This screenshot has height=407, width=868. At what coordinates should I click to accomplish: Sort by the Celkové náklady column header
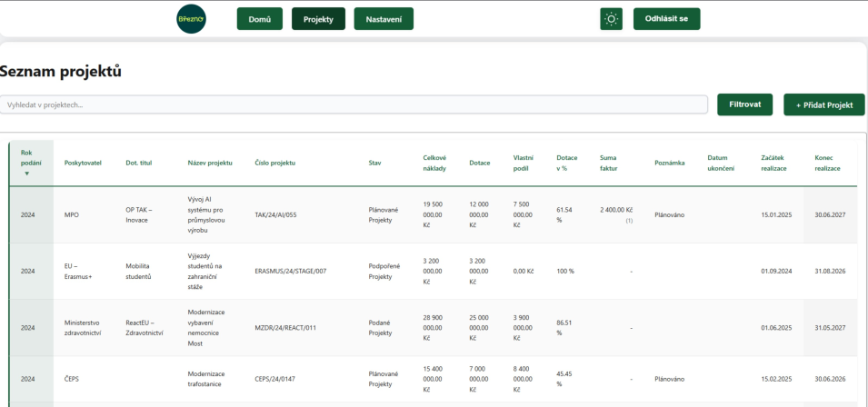[x=434, y=164]
